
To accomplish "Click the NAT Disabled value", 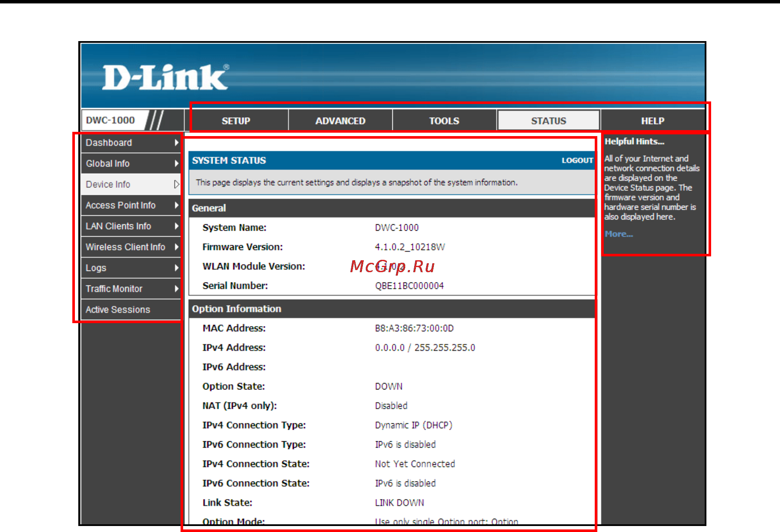I will point(391,406).
